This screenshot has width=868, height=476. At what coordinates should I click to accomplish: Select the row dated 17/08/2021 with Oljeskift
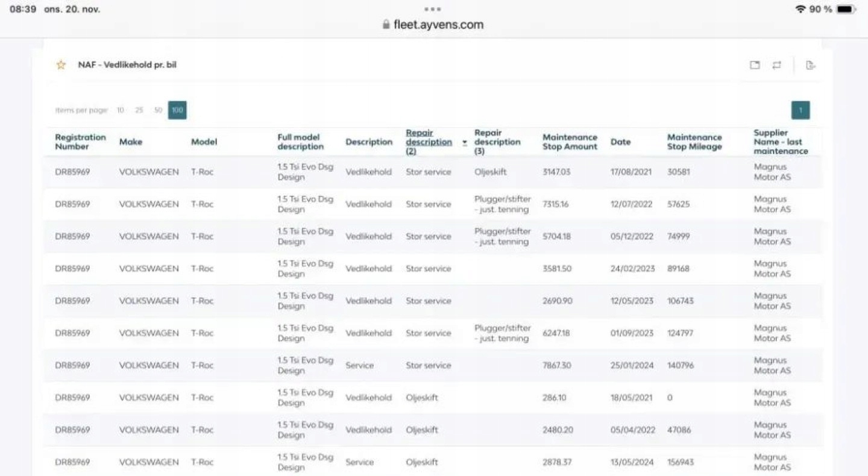pos(433,172)
